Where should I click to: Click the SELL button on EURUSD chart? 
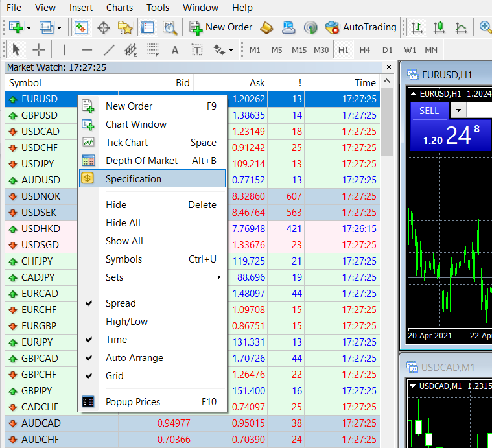pyautogui.click(x=429, y=111)
